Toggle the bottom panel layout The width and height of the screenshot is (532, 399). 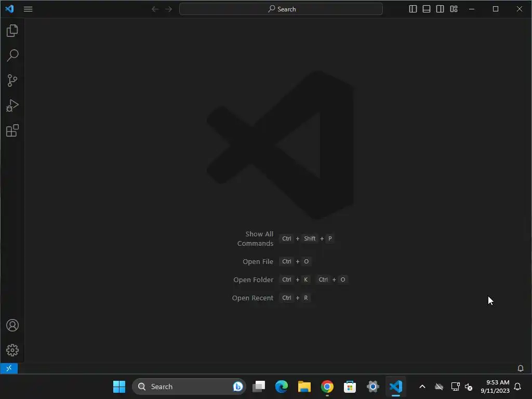(427, 9)
